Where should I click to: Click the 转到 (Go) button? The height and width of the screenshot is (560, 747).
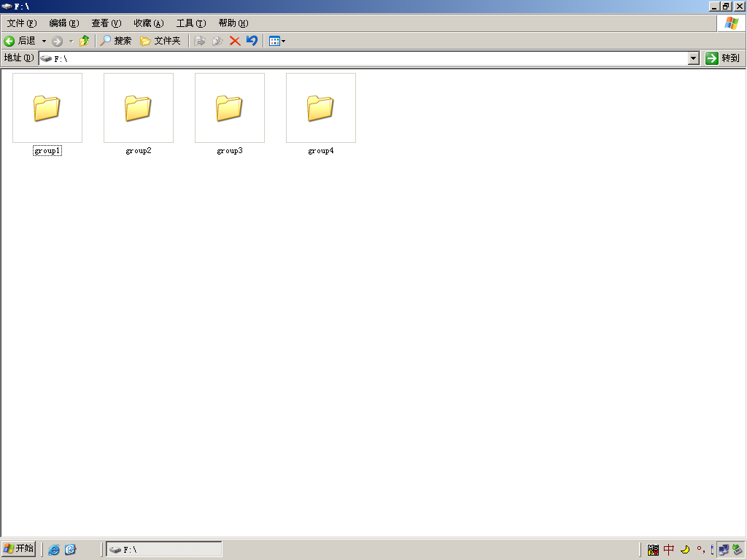tap(723, 58)
